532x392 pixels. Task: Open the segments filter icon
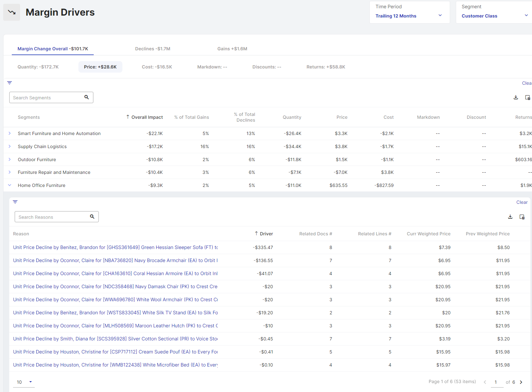pos(10,83)
